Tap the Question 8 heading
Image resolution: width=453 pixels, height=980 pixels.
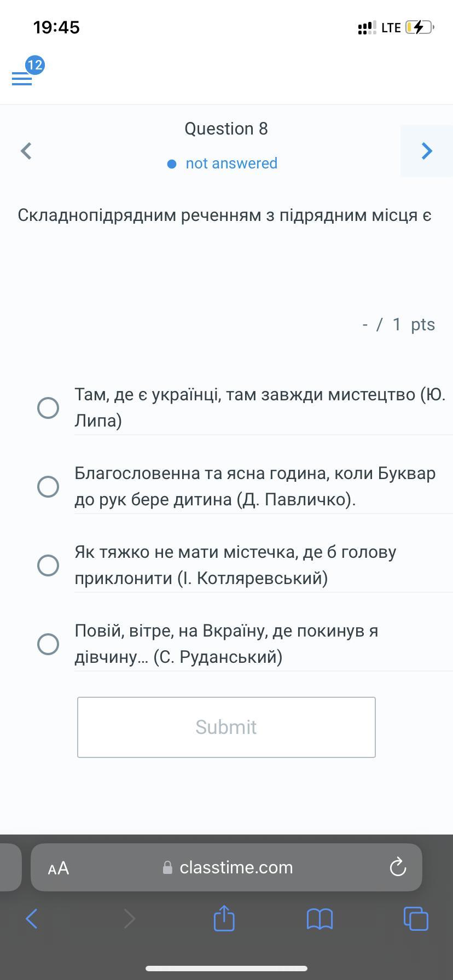point(226,129)
